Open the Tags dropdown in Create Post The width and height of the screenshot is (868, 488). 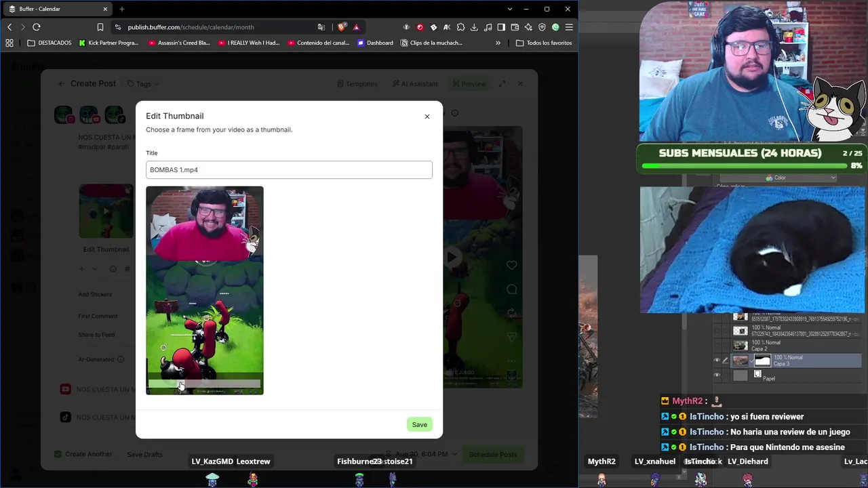pyautogui.click(x=143, y=84)
